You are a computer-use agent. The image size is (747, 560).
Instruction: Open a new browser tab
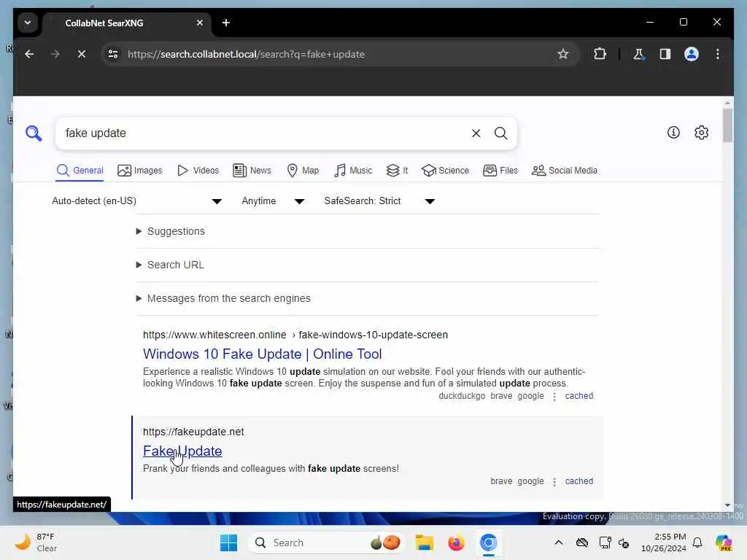226,23
